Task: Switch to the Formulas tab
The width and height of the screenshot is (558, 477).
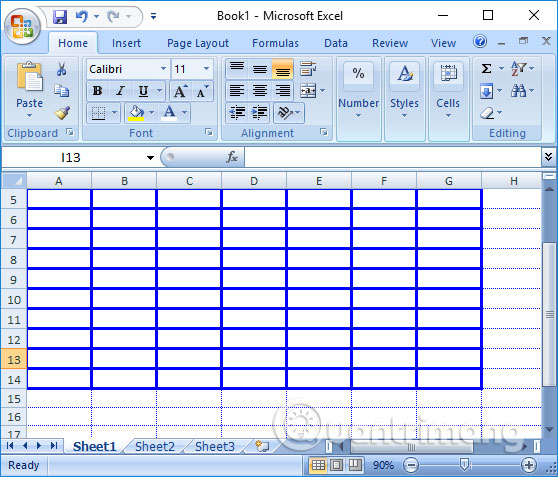Action: (275, 43)
